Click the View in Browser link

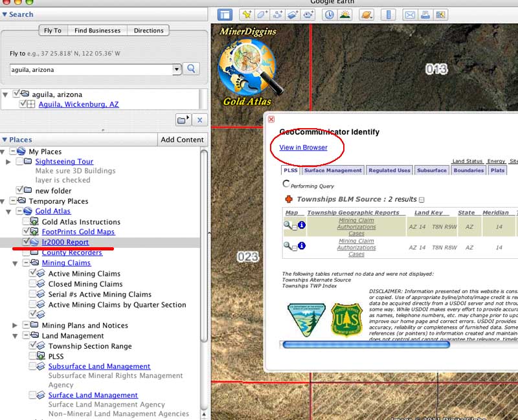click(x=303, y=148)
